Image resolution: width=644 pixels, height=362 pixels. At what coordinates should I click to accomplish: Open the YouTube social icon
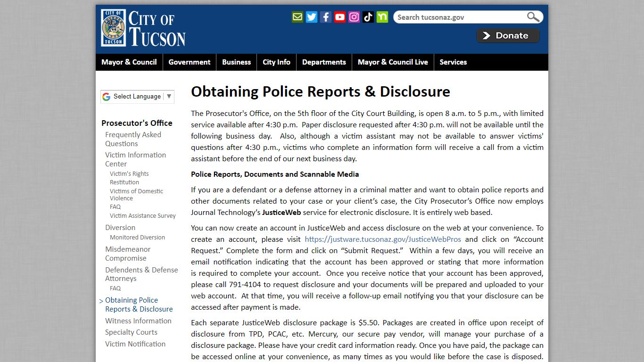(340, 17)
